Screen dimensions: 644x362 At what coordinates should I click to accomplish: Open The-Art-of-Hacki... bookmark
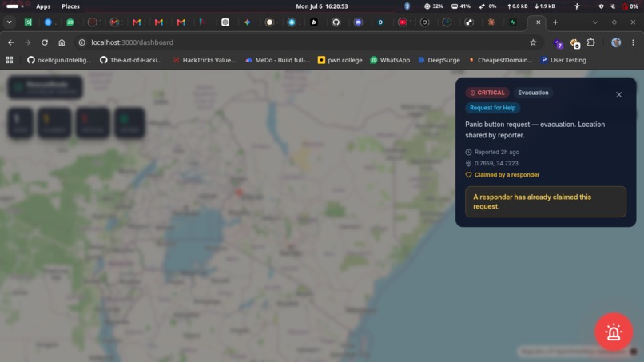coord(131,60)
